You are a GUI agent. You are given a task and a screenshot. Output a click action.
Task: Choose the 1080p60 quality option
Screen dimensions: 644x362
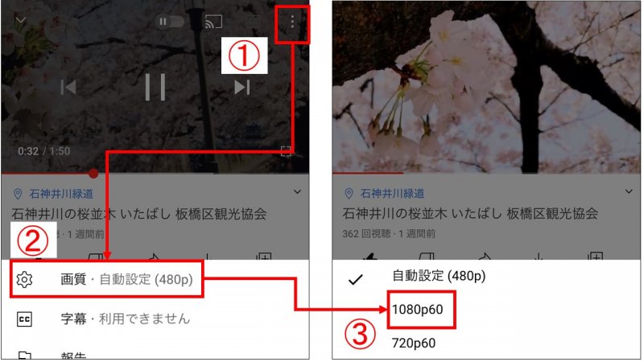click(x=417, y=310)
